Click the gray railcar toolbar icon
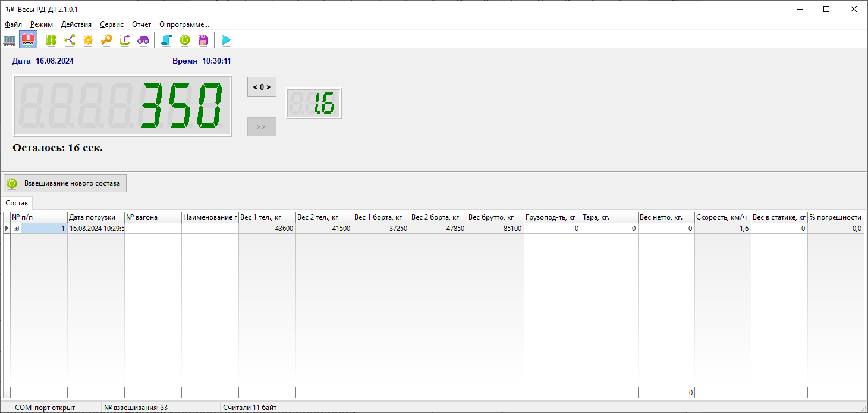Screen dimensions: 868x413 (x=10, y=40)
